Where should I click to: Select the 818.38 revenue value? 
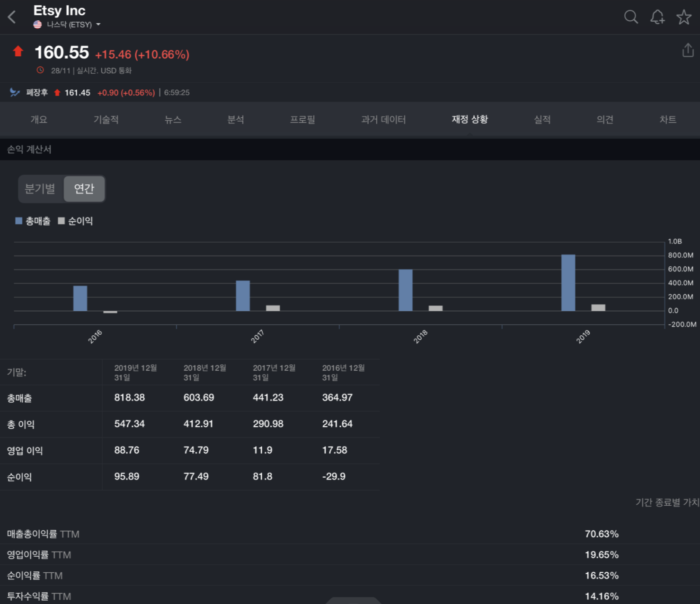coord(130,398)
